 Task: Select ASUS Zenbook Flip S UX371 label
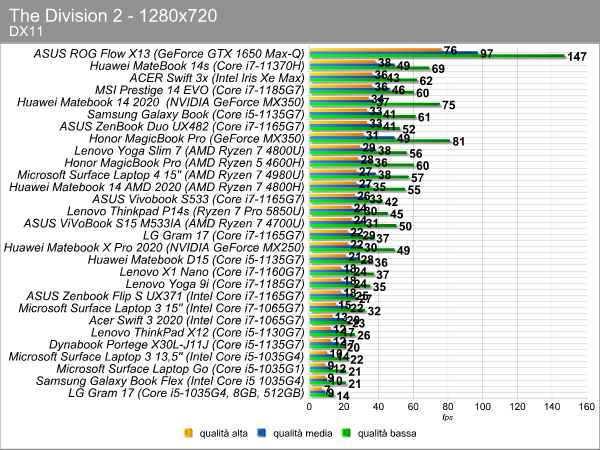[x=165, y=296]
